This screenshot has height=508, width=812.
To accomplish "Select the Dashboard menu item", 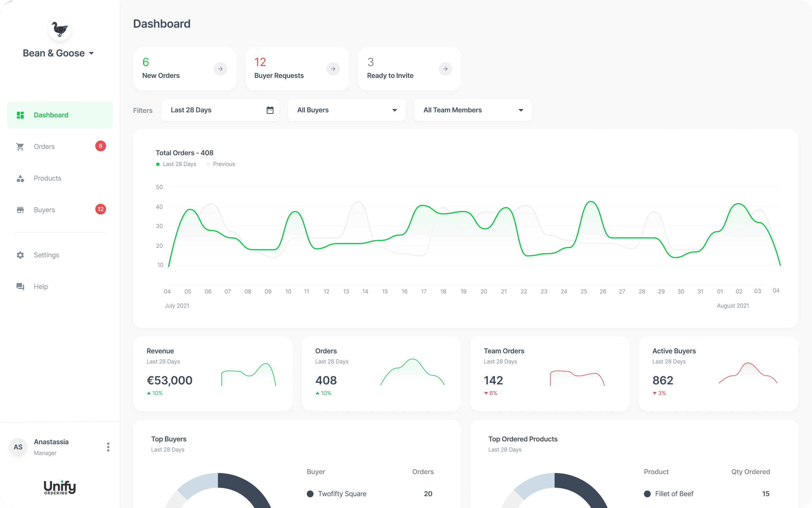I will tap(60, 115).
